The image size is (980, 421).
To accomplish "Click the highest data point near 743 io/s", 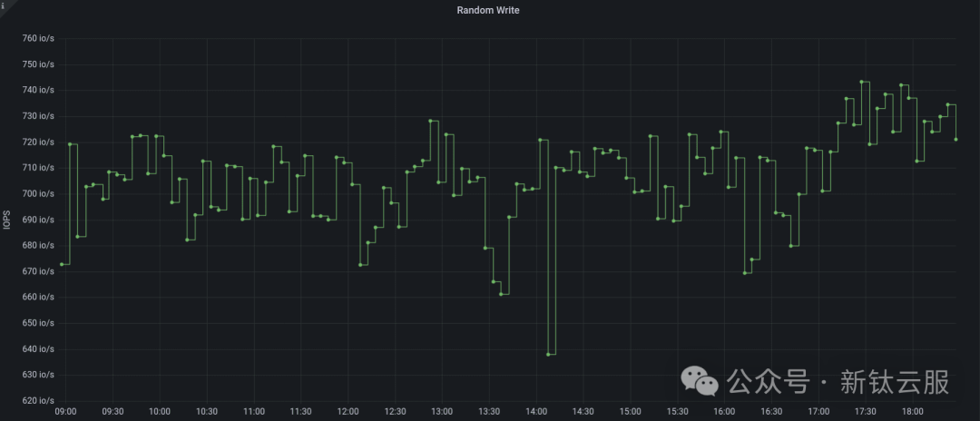I will (861, 82).
